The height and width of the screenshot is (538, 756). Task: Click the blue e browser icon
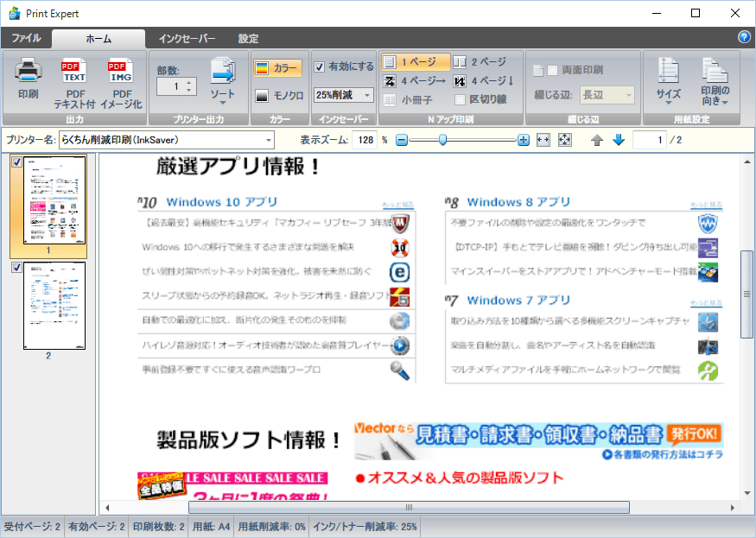400,272
